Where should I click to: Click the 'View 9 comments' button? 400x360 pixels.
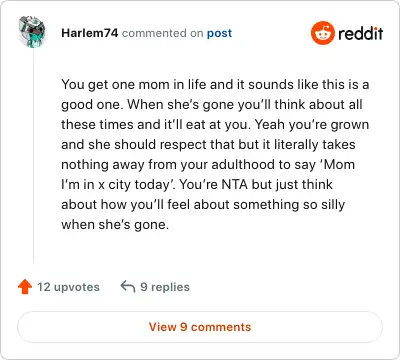[200, 327]
